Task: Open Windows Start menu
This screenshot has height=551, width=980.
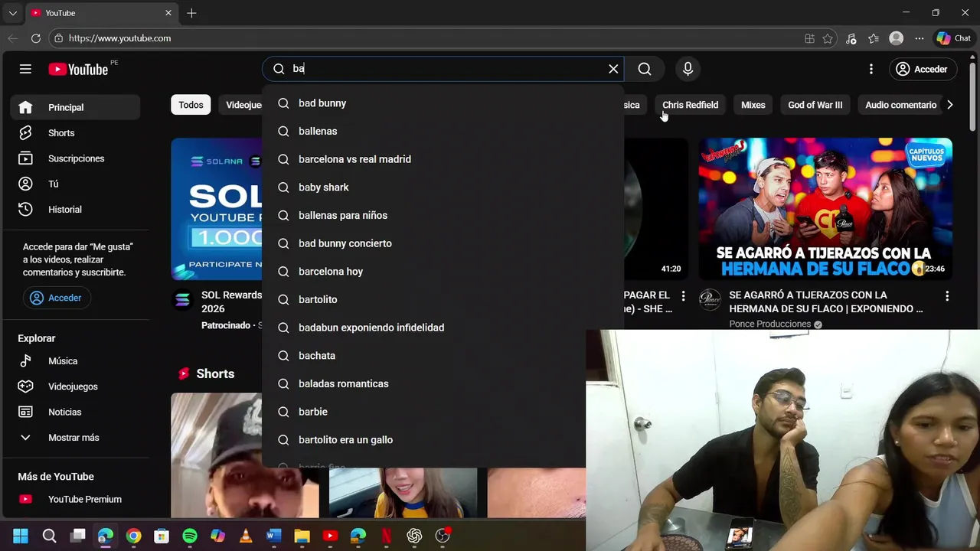Action: pos(21,536)
